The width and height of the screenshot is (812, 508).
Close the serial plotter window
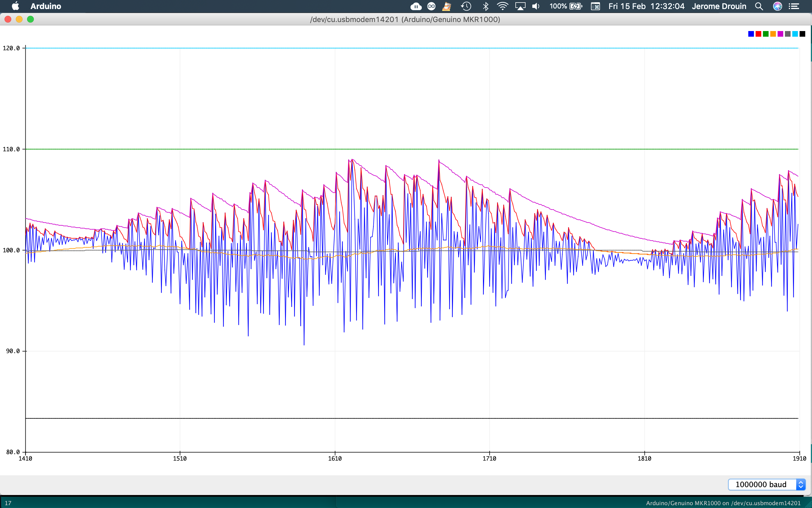(8, 19)
